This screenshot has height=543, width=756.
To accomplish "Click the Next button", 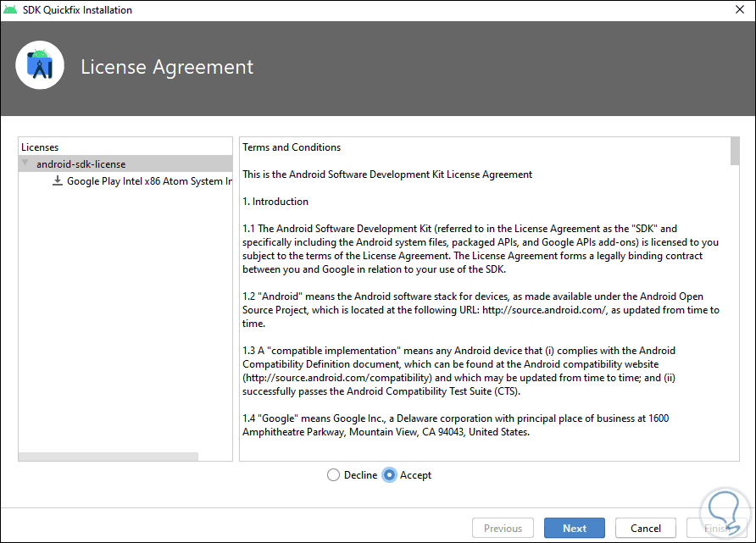I will tap(574, 529).
